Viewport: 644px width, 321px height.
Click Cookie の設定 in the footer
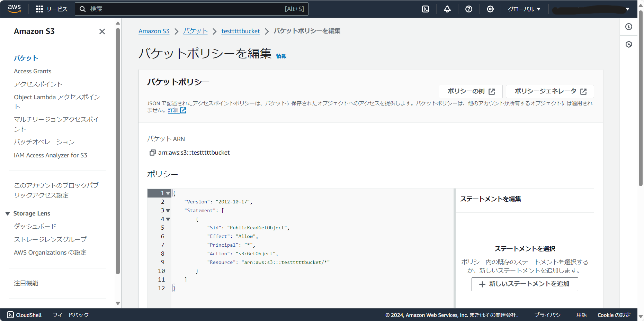[x=614, y=315]
